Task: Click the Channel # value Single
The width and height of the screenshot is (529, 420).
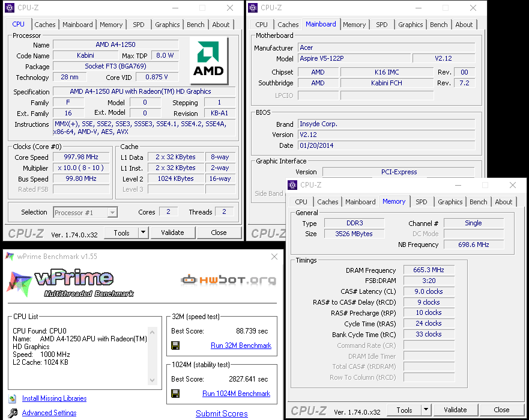Action: [473, 223]
